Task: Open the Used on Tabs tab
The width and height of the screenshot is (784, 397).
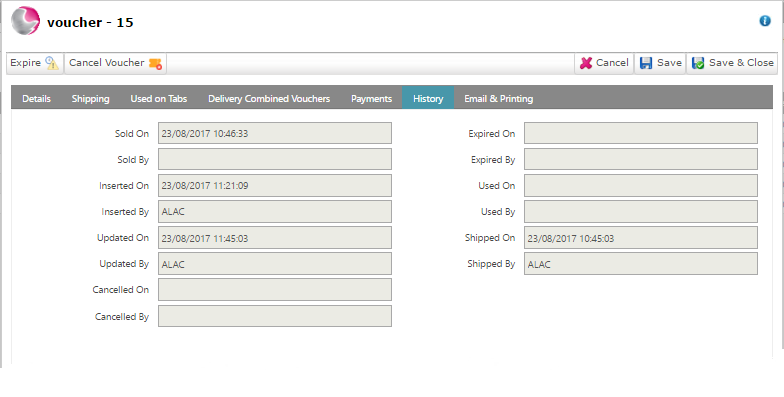Action: [x=158, y=98]
